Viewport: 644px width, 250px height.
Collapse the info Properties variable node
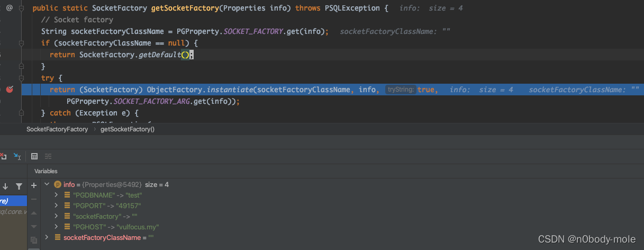coord(47,184)
